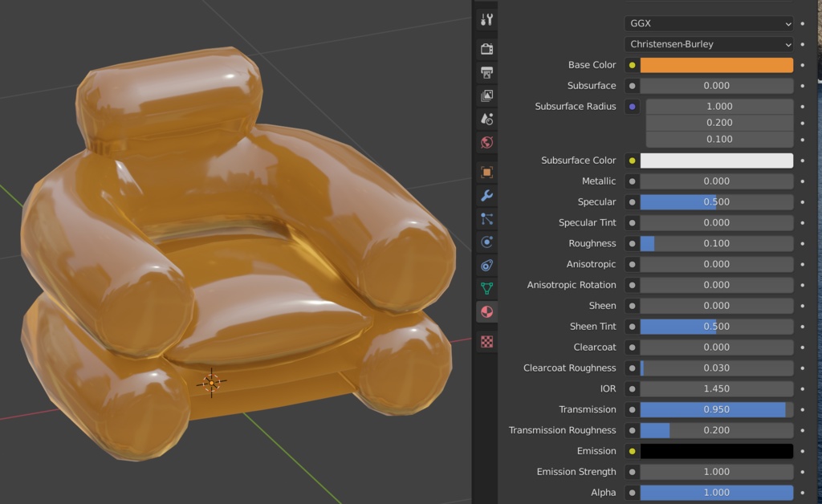Open the Tool properties tab

pyautogui.click(x=486, y=20)
